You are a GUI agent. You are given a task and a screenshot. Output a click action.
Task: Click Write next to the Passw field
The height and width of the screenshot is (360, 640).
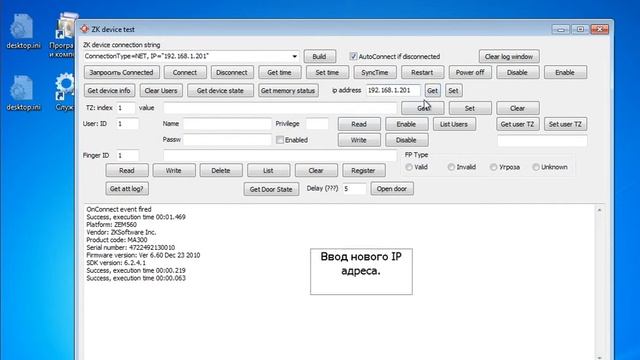359,140
